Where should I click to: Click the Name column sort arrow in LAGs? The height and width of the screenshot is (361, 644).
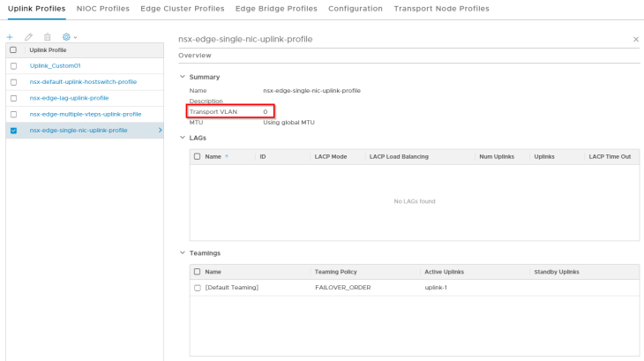point(228,156)
